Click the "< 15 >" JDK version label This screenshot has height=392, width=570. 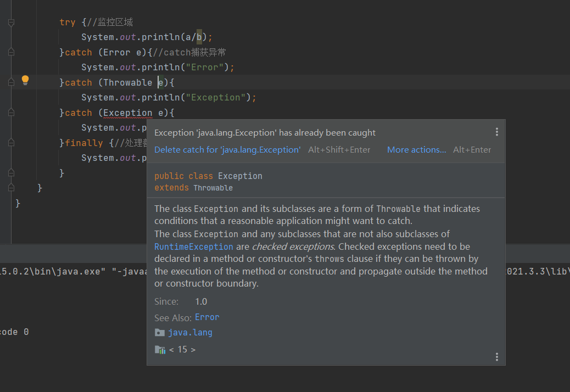[182, 350]
